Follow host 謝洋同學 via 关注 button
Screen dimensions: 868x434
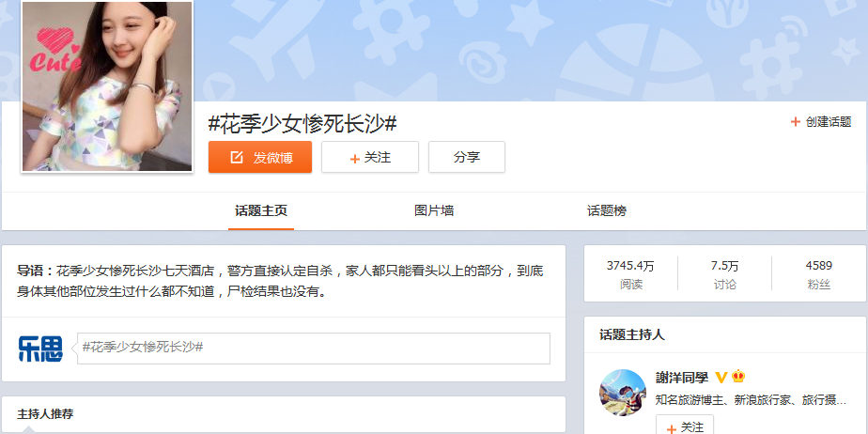click(x=685, y=426)
